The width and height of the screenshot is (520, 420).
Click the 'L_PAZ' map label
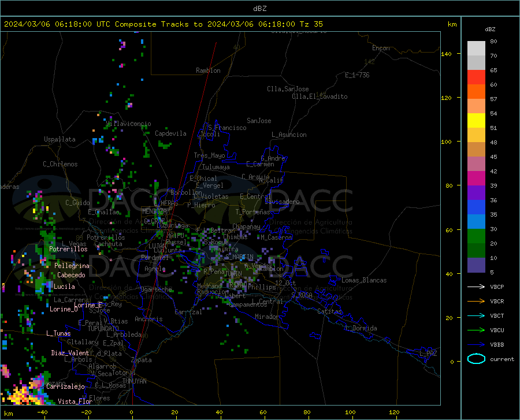tap(428, 354)
